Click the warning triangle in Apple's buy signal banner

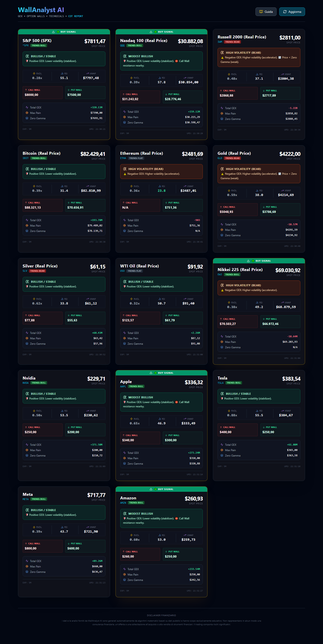pos(151,373)
